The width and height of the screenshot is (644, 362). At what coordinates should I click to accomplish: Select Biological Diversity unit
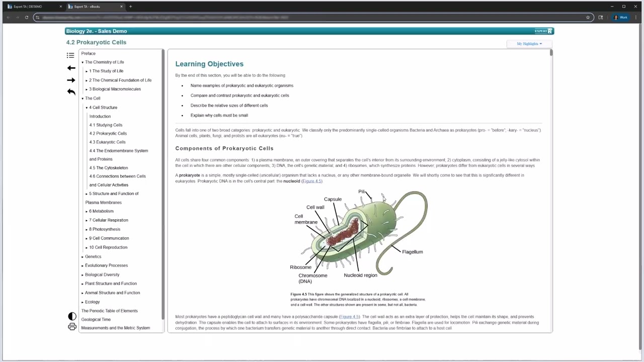pos(102,275)
